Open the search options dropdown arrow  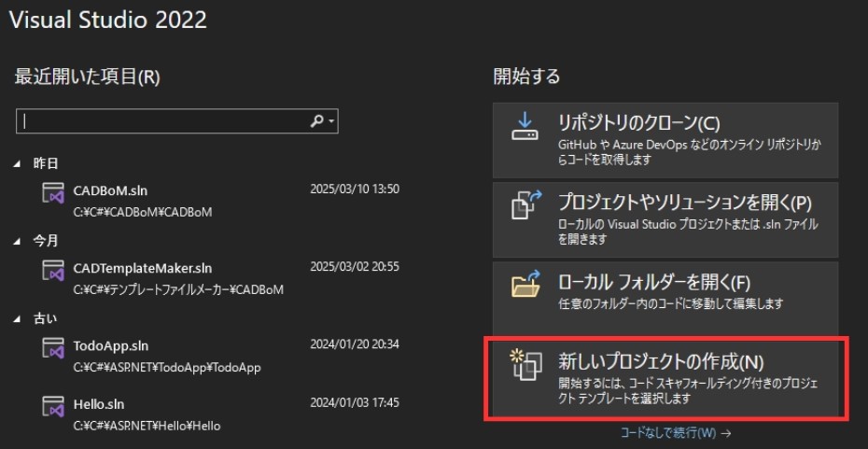pos(331,121)
